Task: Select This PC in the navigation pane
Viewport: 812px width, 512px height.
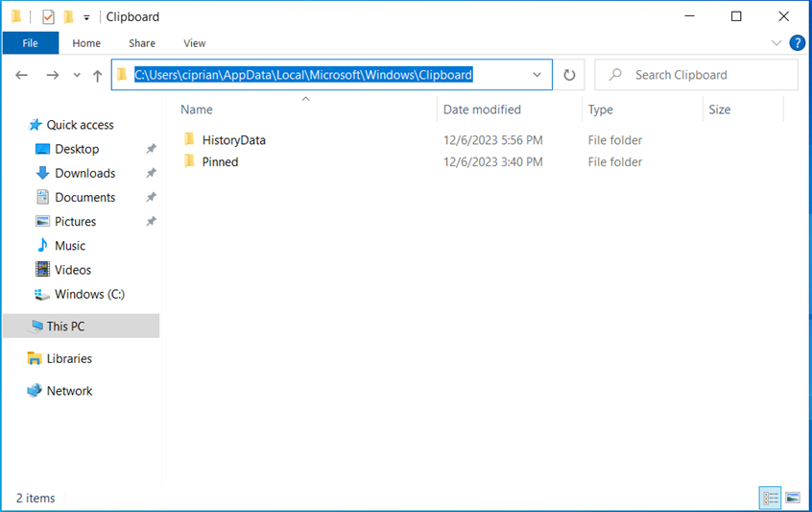Action: (x=82, y=326)
